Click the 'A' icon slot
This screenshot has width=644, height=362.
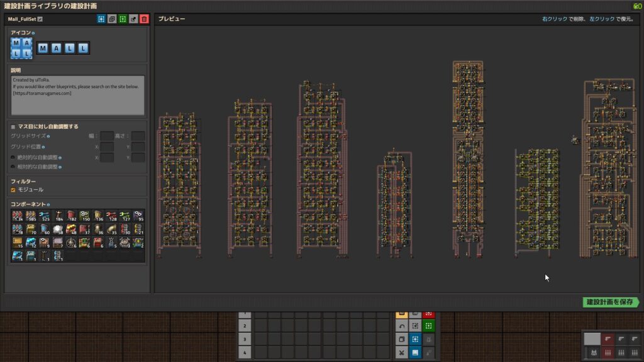(56, 48)
